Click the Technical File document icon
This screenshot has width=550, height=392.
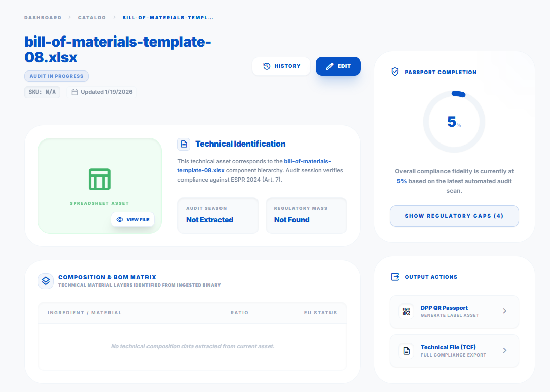pos(407,350)
